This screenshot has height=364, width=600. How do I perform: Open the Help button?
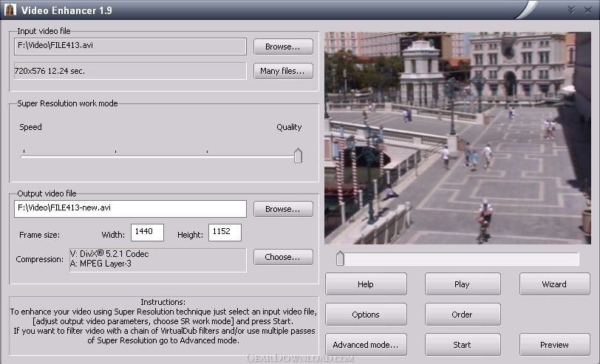366,284
